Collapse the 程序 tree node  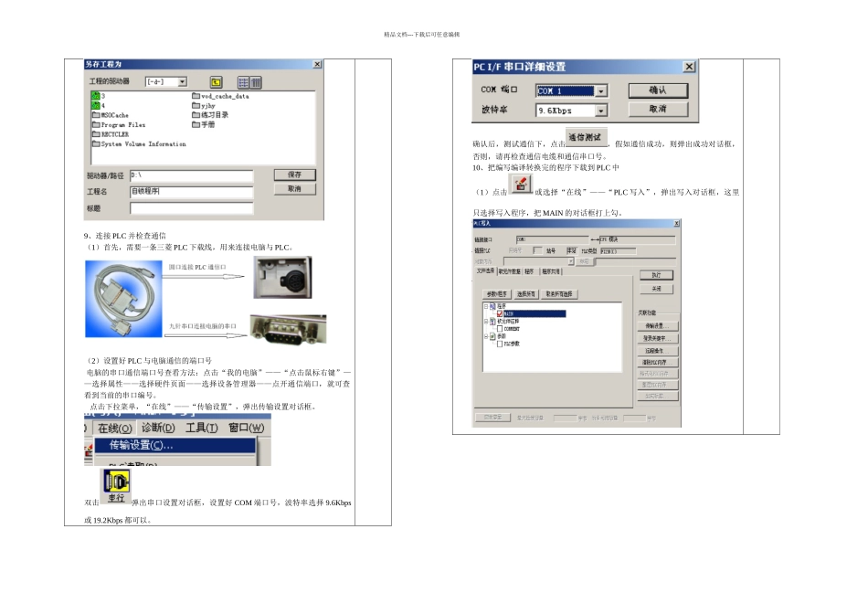tap(486, 306)
